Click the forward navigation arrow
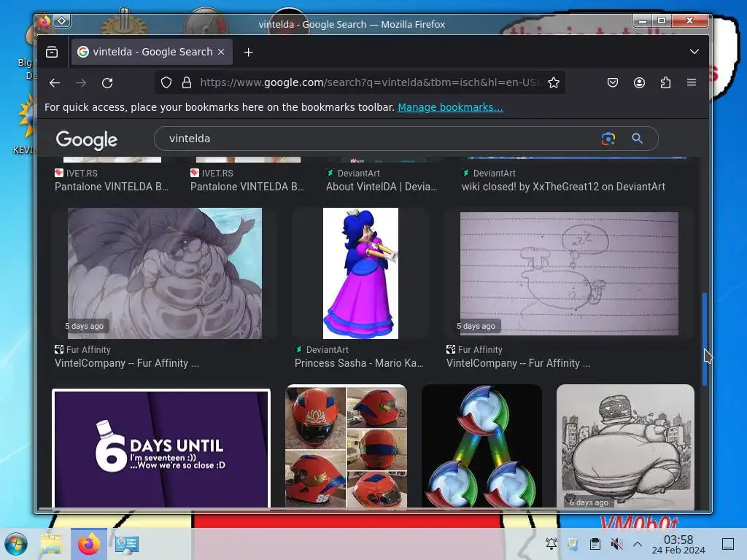Screen dimensions: 747x560 click(x=81, y=83)
